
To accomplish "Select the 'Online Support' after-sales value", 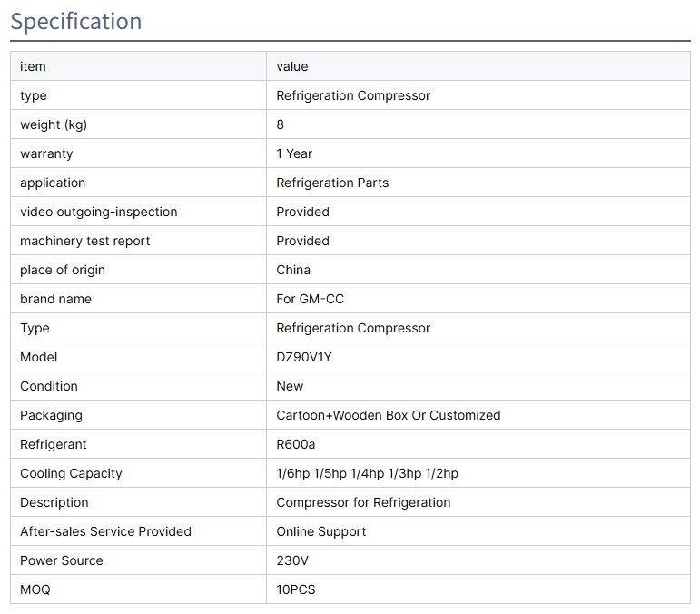I will point(321,531).
